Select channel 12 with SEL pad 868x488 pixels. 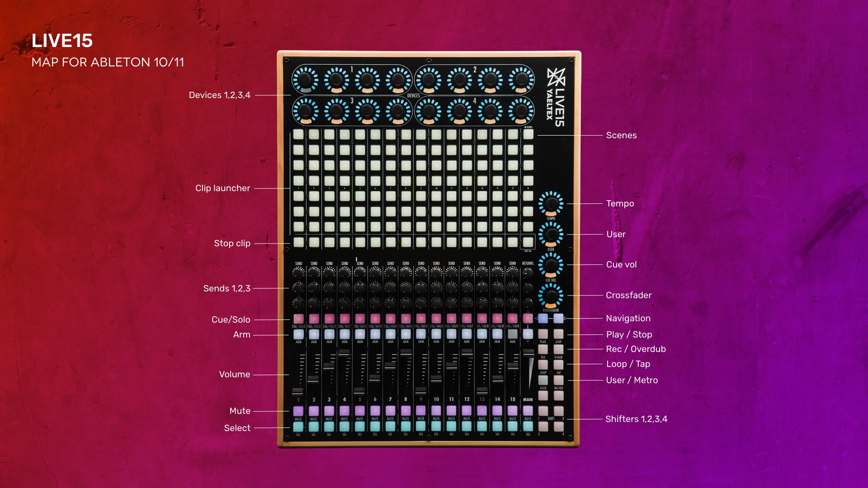pyautogui.click(x=467, y=426)
